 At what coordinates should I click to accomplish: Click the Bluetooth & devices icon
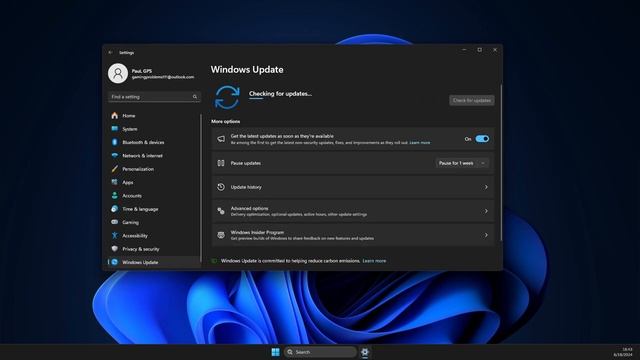(x=115, y=142)
